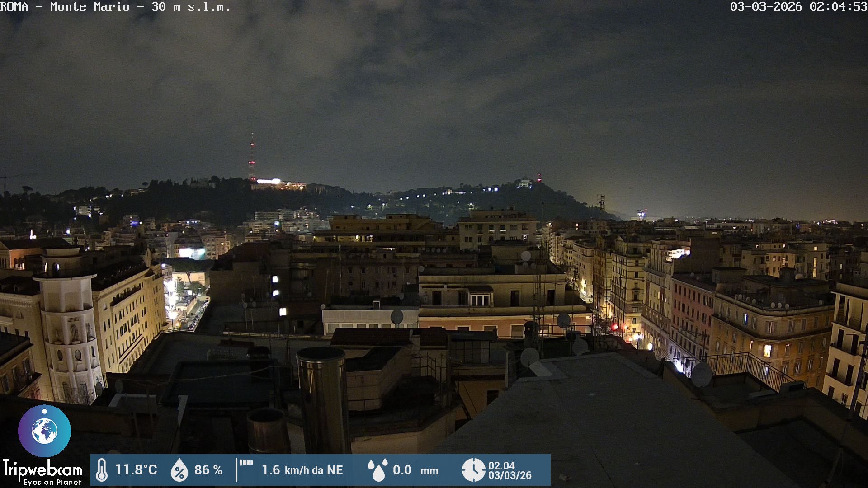The width and height of the screenshot is (868, 488).
Task: Click the thermometer temperature icon
Action: tap(102, 470)
